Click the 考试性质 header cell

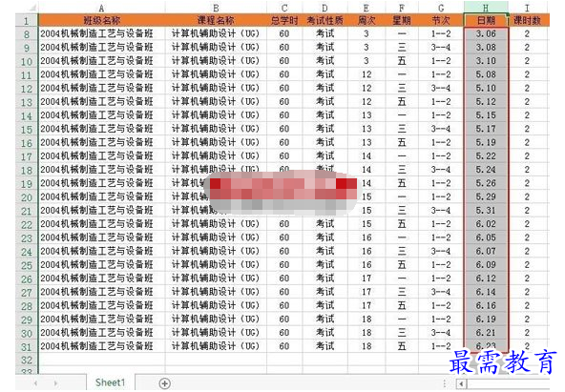pyautogui.click(x=324, y=21)
